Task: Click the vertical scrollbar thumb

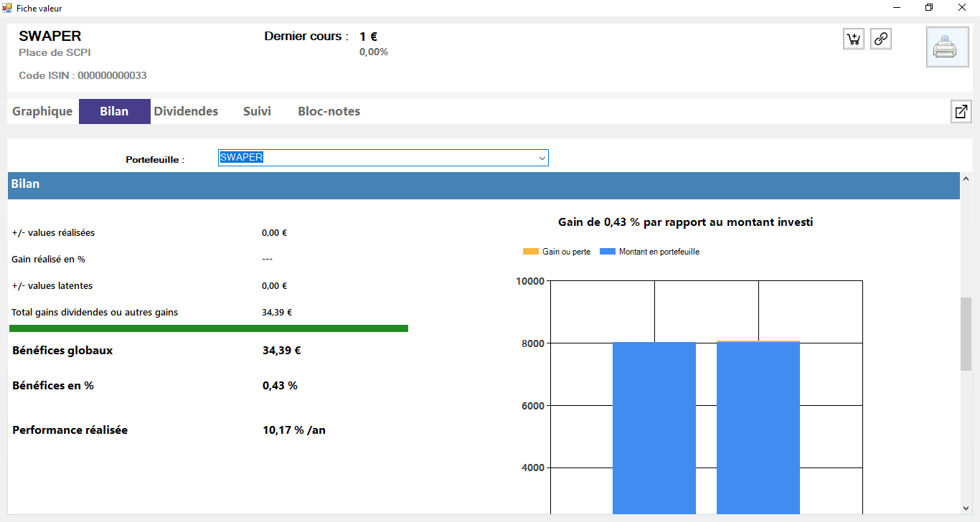Action: (x=966, y=333)
